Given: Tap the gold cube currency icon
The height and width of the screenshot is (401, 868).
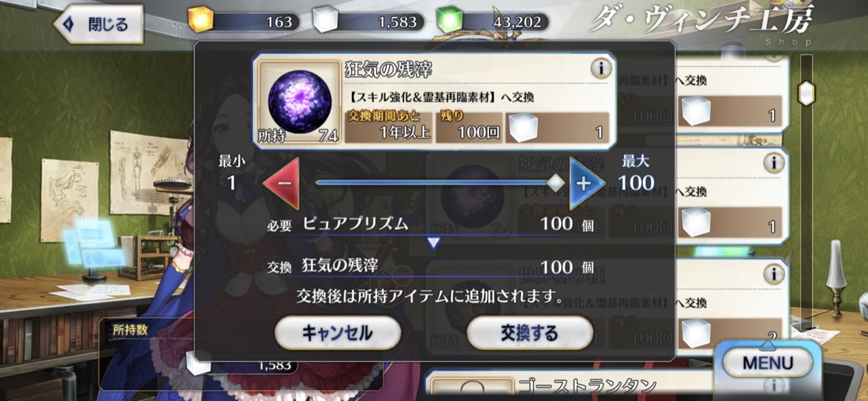Looking at the screenshot, I should pos(201,22).
